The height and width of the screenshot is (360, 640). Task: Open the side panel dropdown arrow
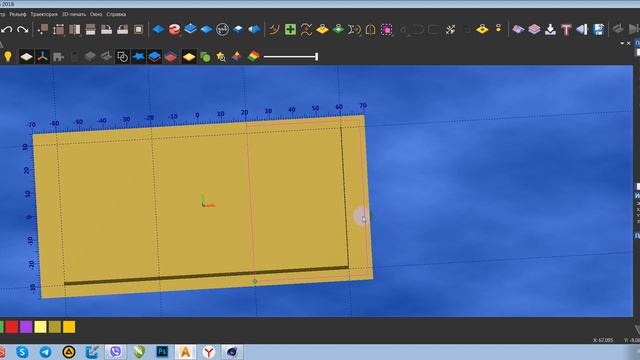(x=622, y=43)
